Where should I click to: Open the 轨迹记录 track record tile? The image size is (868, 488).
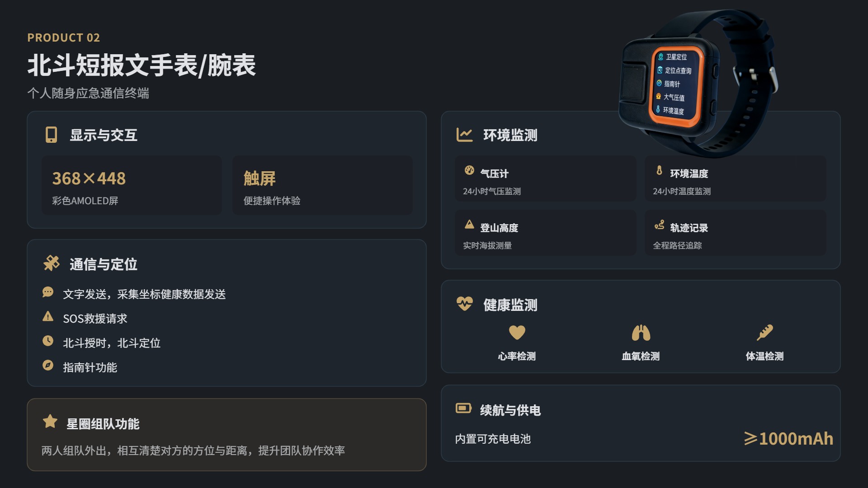(735, 233)
